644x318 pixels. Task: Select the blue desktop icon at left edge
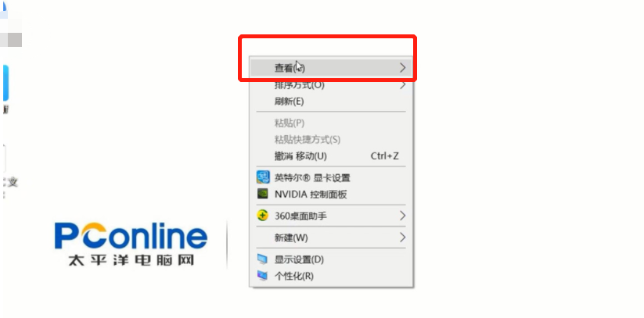coord(5,83)
